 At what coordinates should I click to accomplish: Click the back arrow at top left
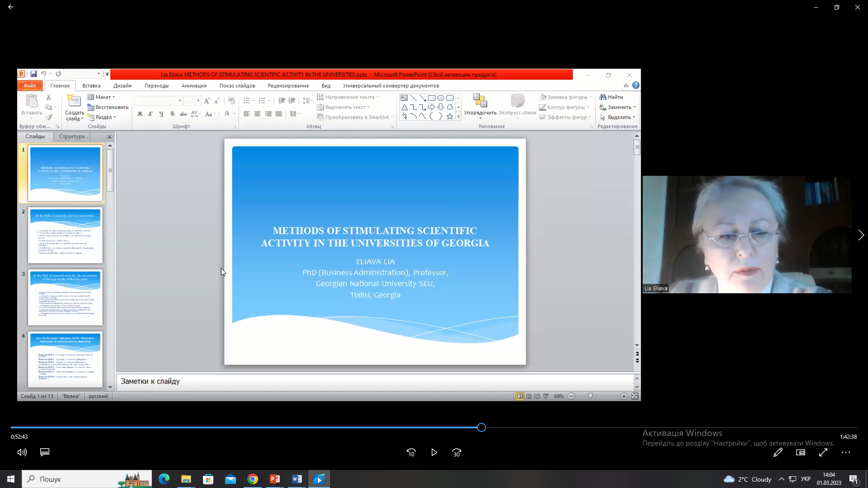(x=11, y=7)
